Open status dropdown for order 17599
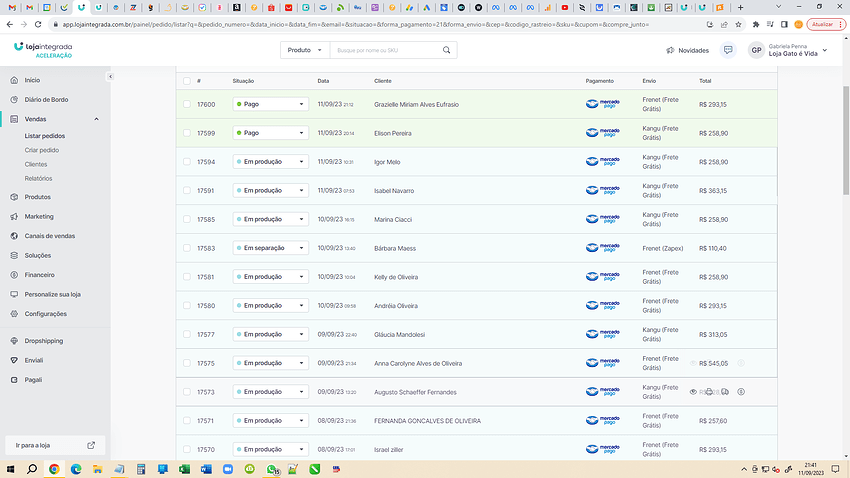Image resolution: width=850 pixels, height=478 pixels. [x=271, y=133]
